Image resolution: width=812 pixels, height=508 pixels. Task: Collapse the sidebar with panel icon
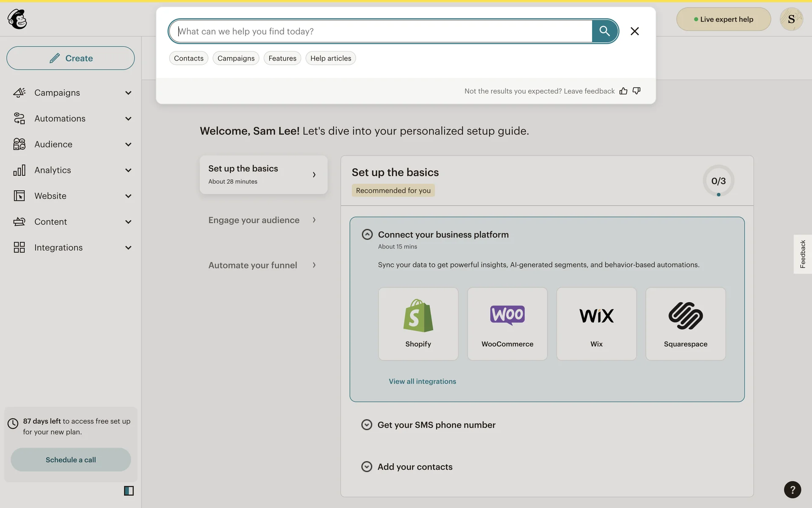point(129,491)
